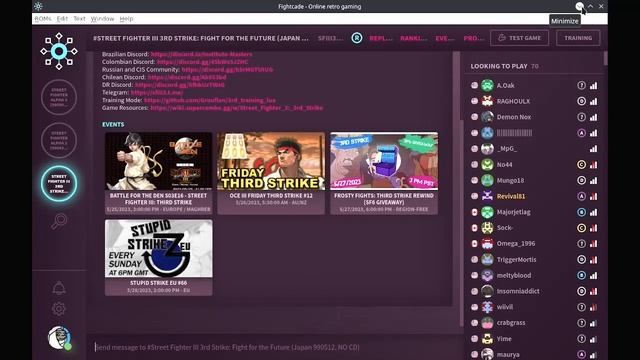
Task: Click crabgrass's avatar icon
Action: [487, 323]
